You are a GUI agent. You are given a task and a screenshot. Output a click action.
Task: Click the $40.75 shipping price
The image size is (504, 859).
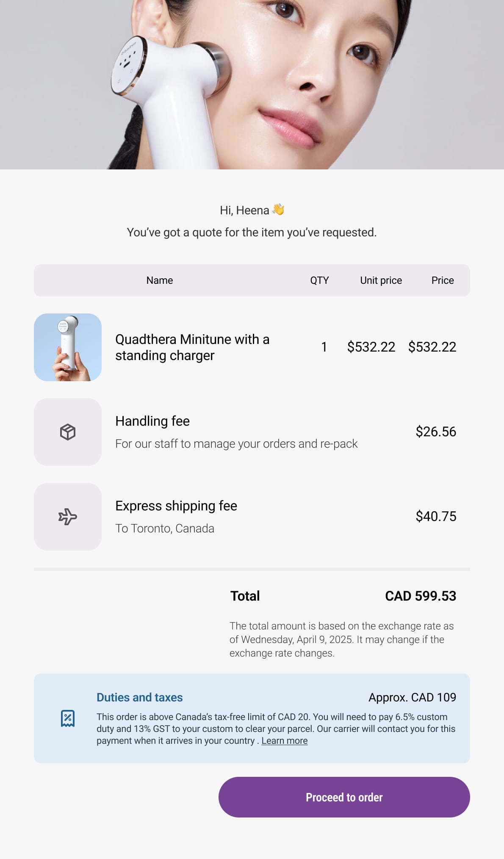(x=436, y=516)
